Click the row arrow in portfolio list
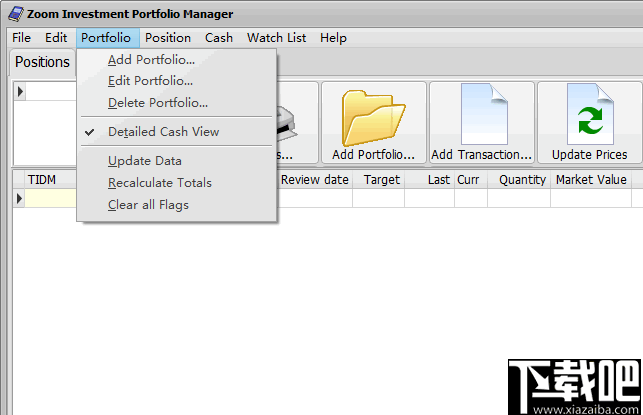643x415 pixels. 20,91
